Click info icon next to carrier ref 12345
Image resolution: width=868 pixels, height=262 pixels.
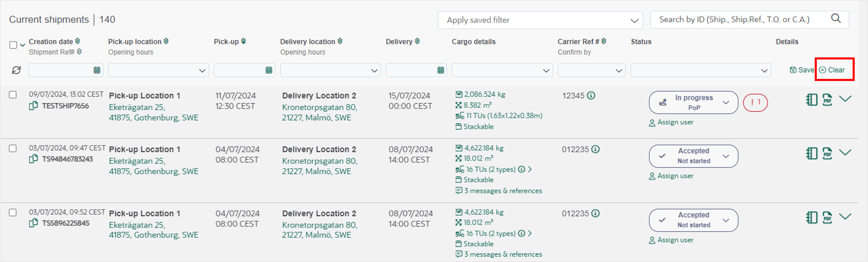591,95
